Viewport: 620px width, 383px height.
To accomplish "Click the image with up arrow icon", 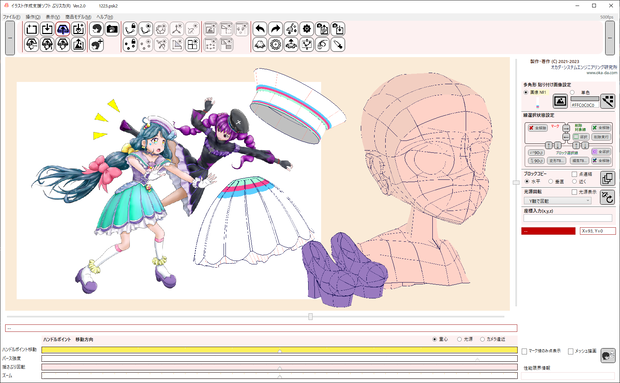I will click(x=78, y=45).
